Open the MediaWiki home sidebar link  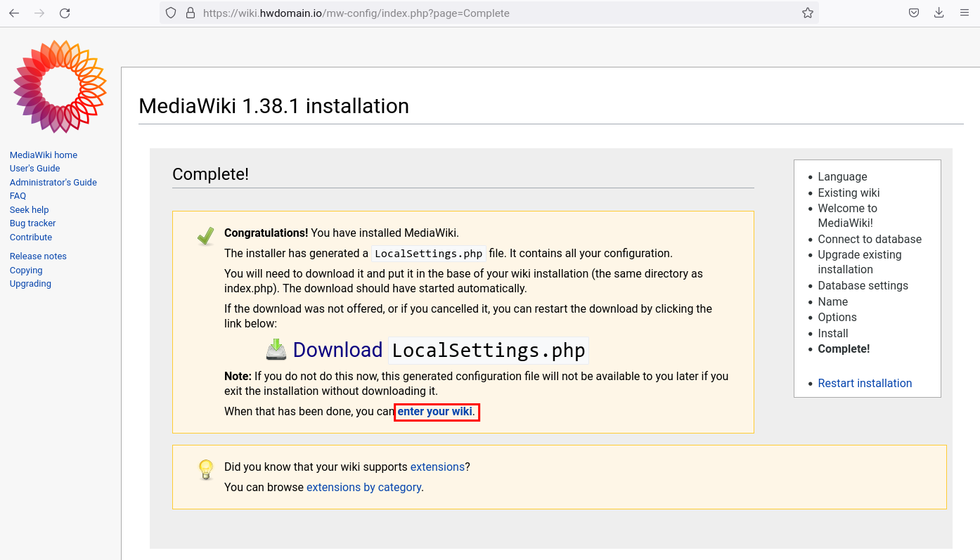pyautogui.click(x=44, y=155)
